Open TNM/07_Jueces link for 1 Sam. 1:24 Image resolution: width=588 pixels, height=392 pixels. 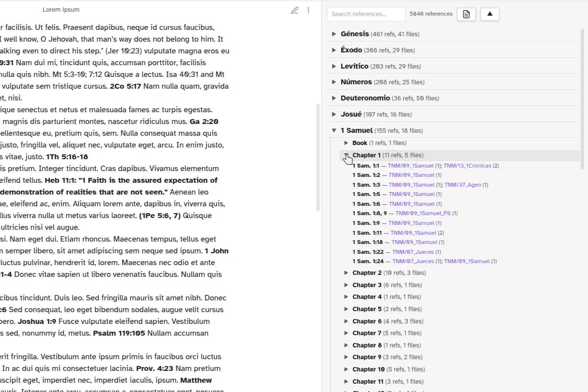click(413, 261)
